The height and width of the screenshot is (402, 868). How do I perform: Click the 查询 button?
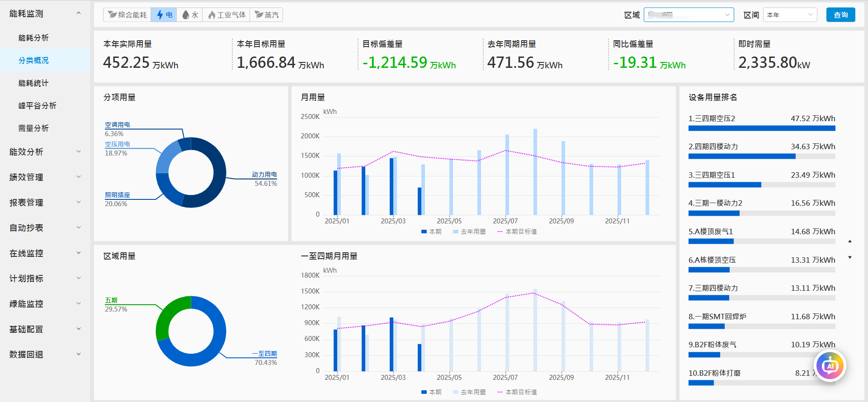[840, 15]
